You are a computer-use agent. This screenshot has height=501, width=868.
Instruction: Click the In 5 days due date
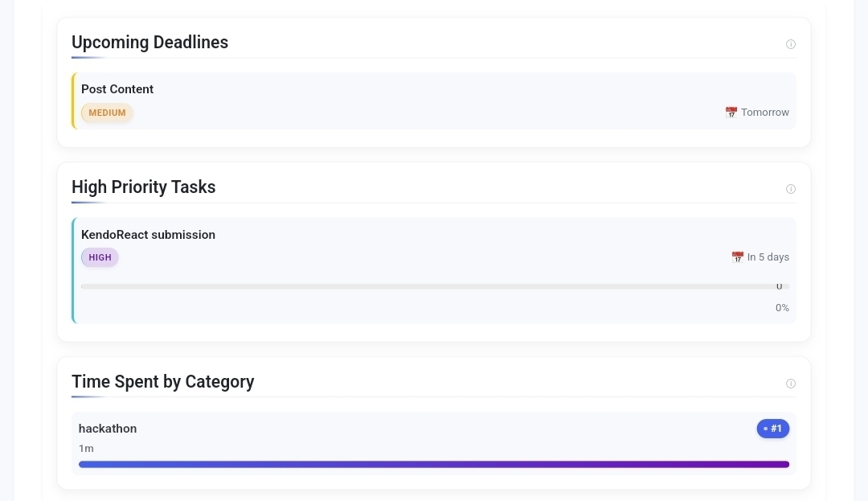(x=768, y=257)
